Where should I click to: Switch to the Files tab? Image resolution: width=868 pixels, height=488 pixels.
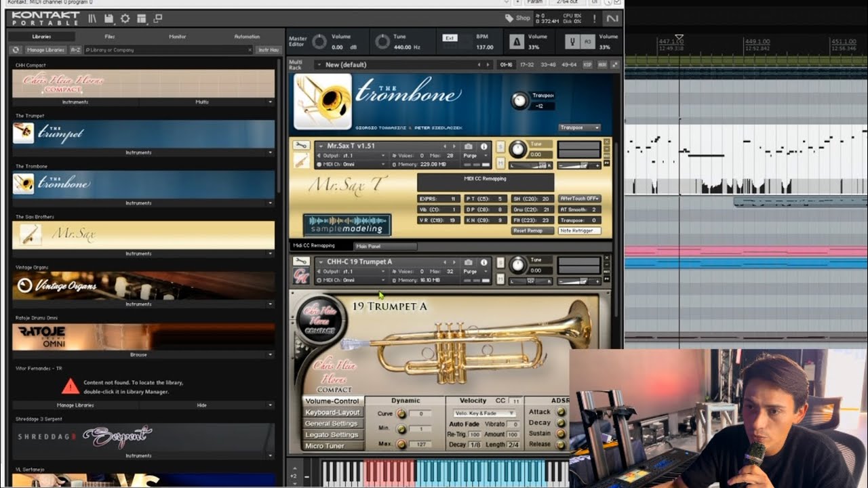(x=110, y=37)
